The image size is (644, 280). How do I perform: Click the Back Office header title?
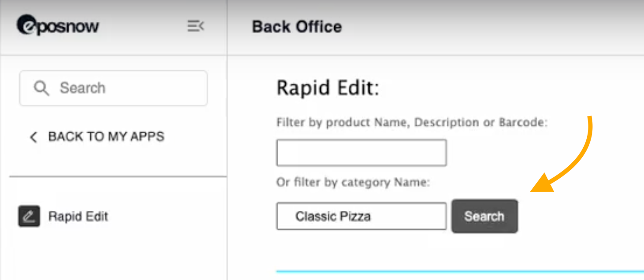[297, 27]
